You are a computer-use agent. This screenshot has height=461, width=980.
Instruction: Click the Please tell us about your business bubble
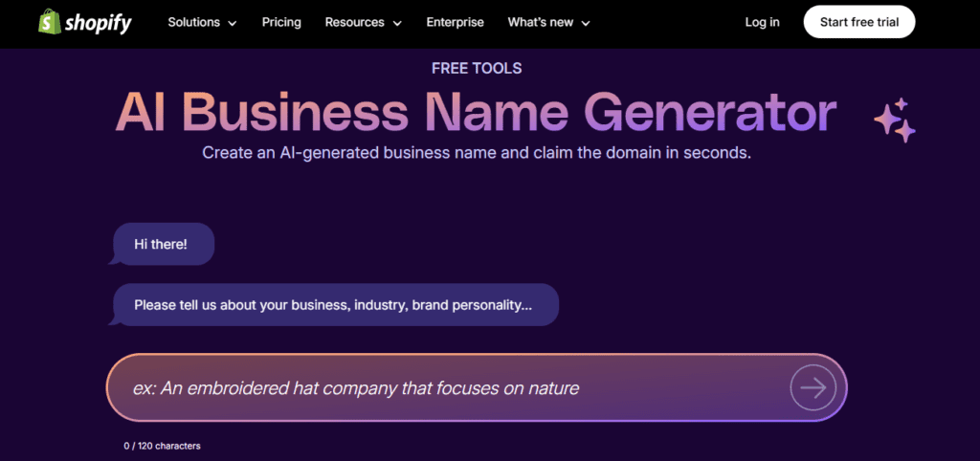pos(333,305)
